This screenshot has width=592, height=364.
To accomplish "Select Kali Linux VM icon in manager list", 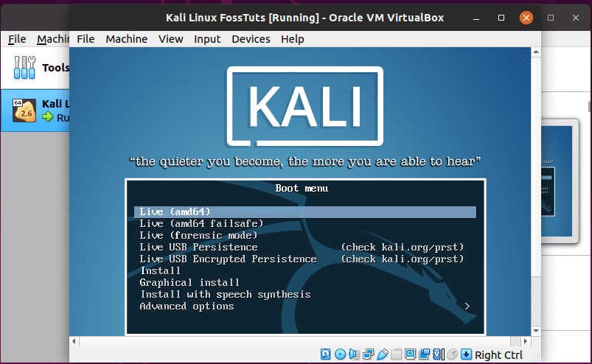I will [x=24, y=111].
